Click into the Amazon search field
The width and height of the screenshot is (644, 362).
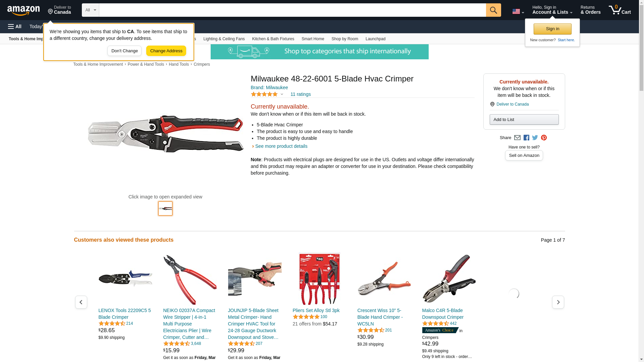292,10
